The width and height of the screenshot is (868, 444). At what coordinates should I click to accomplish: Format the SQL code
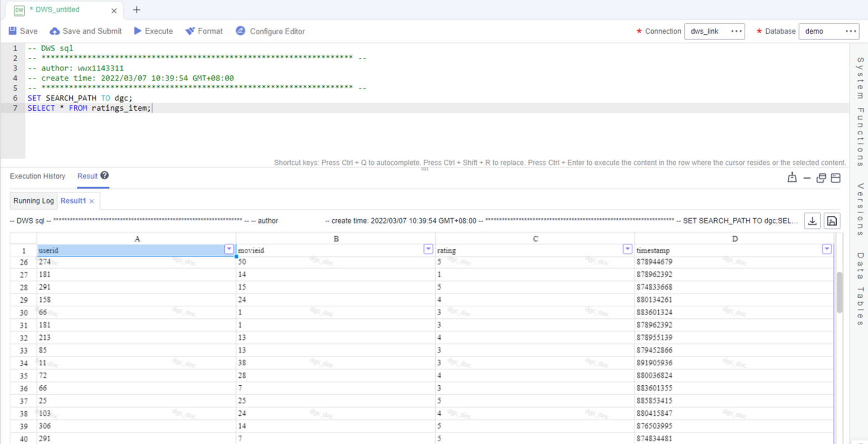tap(204, 31)
